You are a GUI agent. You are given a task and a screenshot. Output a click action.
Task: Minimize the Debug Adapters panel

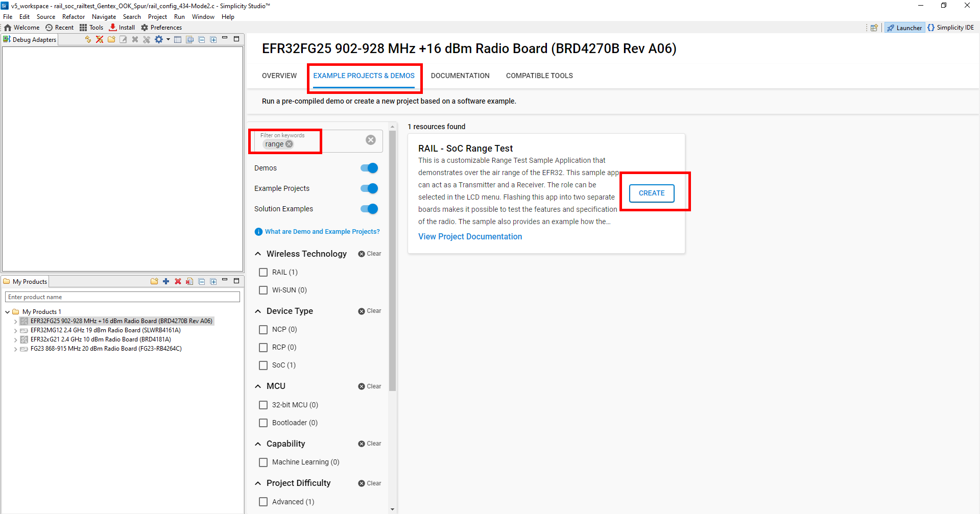point(225,38)
